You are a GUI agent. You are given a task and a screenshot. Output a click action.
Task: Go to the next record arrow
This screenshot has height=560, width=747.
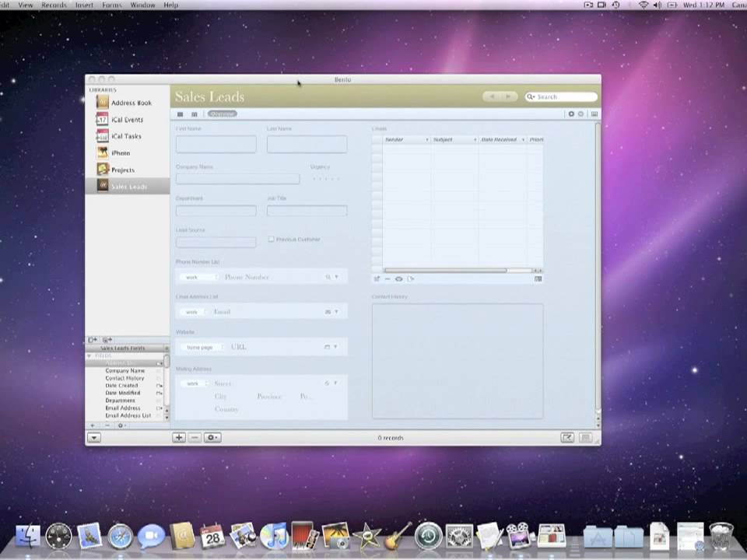pos(508,96)
